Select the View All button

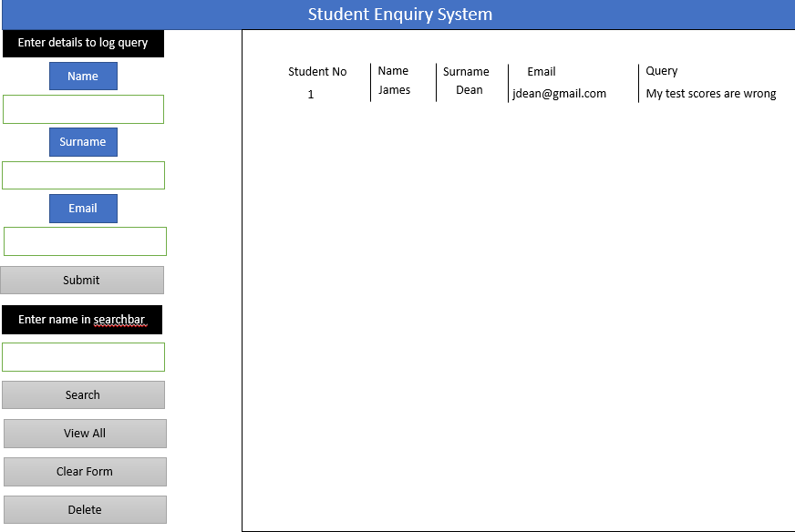tap(85, 434)
